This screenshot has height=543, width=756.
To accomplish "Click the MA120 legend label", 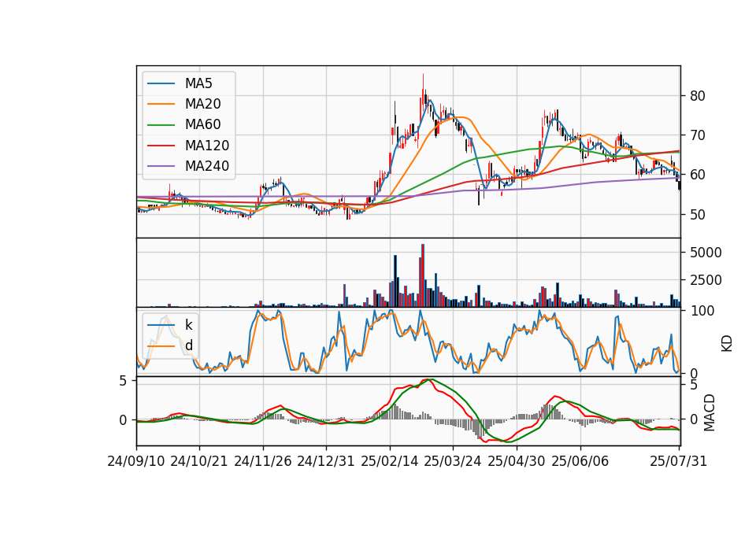I will click(x=207, y=146).
